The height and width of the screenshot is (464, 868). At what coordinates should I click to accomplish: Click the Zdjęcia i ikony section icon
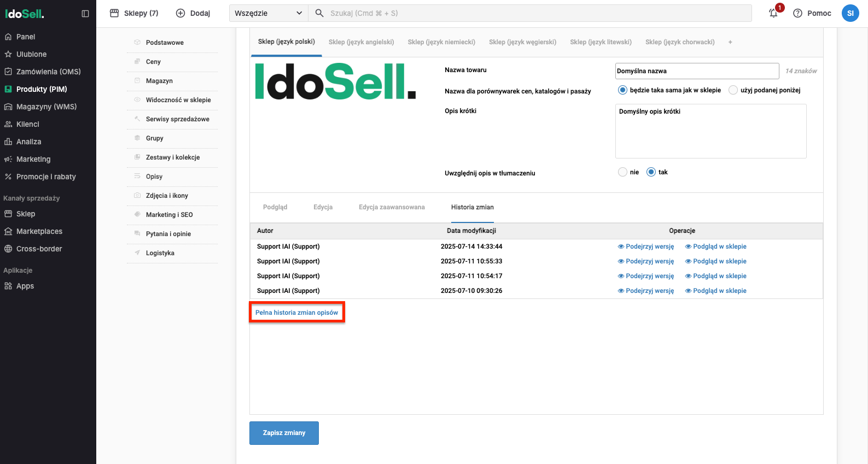[137, 195]
